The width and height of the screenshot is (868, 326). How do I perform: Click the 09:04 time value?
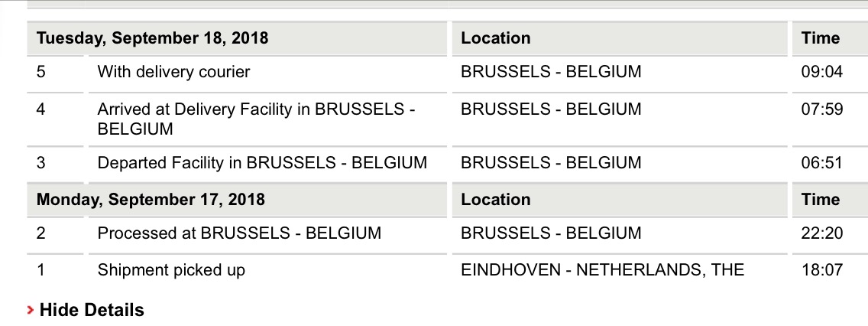pyautogui.click(x=822, y=72)
